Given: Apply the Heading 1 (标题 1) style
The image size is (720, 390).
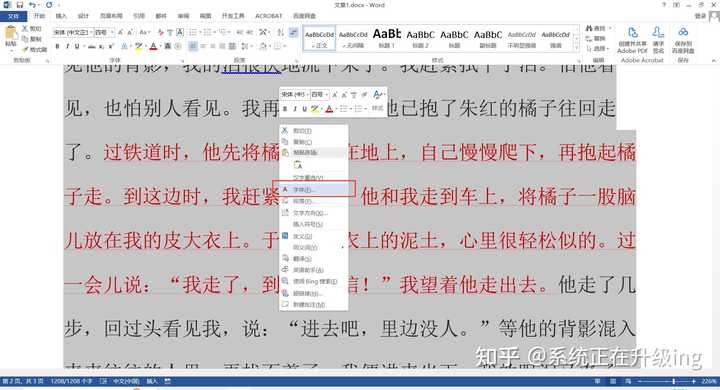Looking at the screenshot, I should (387, 38).
